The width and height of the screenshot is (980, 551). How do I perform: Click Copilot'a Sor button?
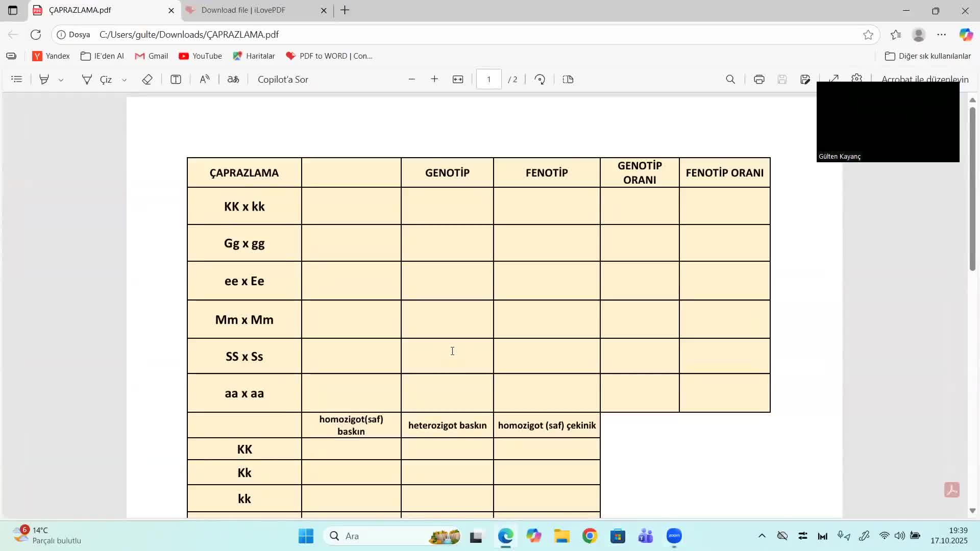click(x=283, y=79)
